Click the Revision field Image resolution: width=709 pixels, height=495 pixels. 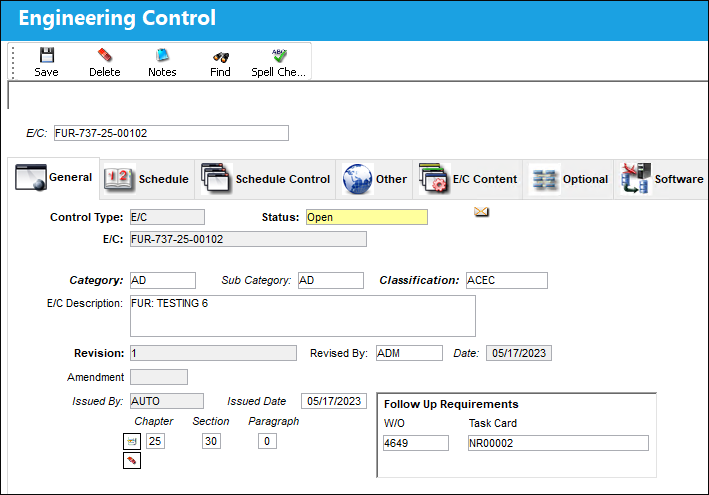(x=213, y=353)
